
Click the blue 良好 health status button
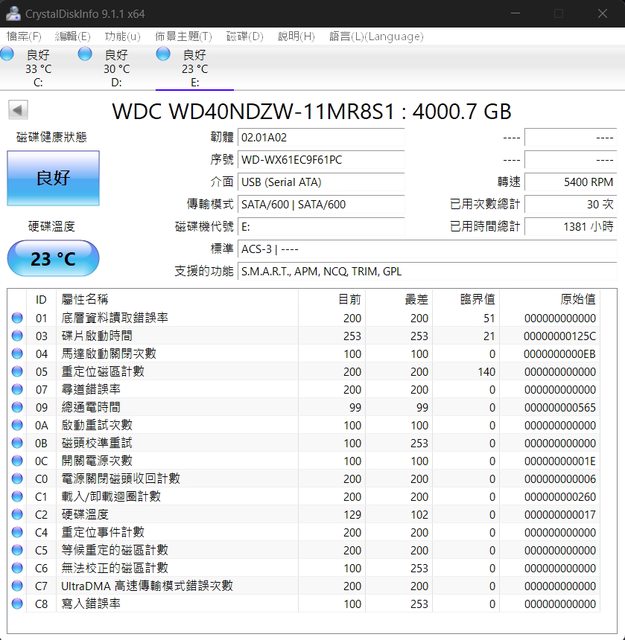[x=53, y=178]
